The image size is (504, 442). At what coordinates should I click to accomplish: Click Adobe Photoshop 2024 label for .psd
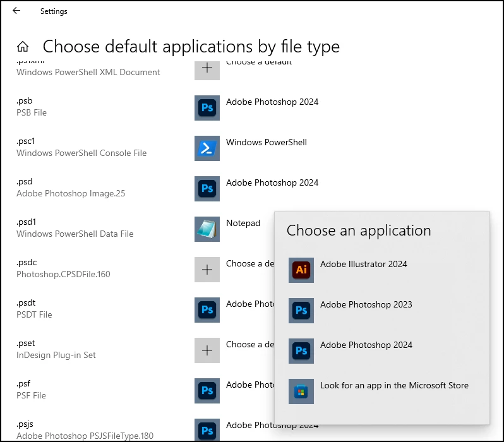[272, 183]
